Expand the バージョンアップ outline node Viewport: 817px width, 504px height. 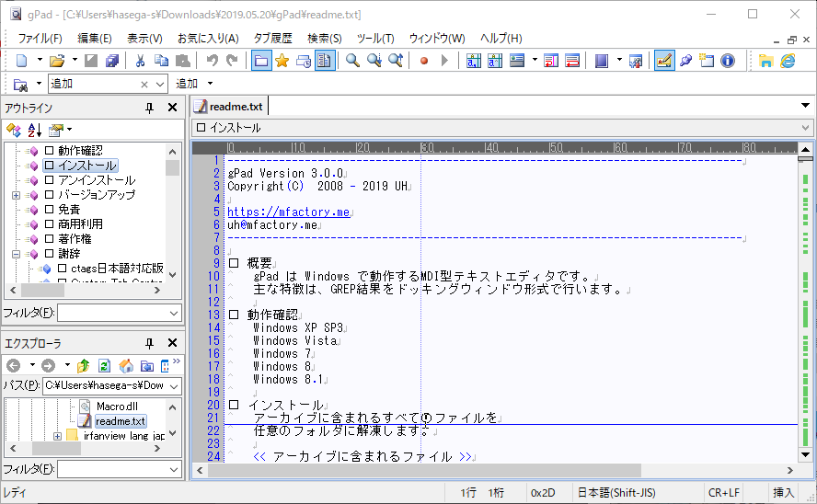pos(17,195)
